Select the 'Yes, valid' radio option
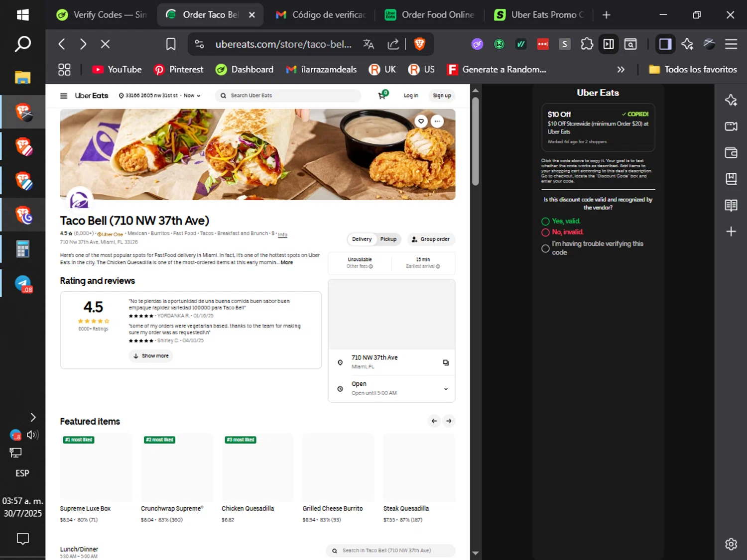Viewport: 747px width, 560px height. [x=545, y=222]
